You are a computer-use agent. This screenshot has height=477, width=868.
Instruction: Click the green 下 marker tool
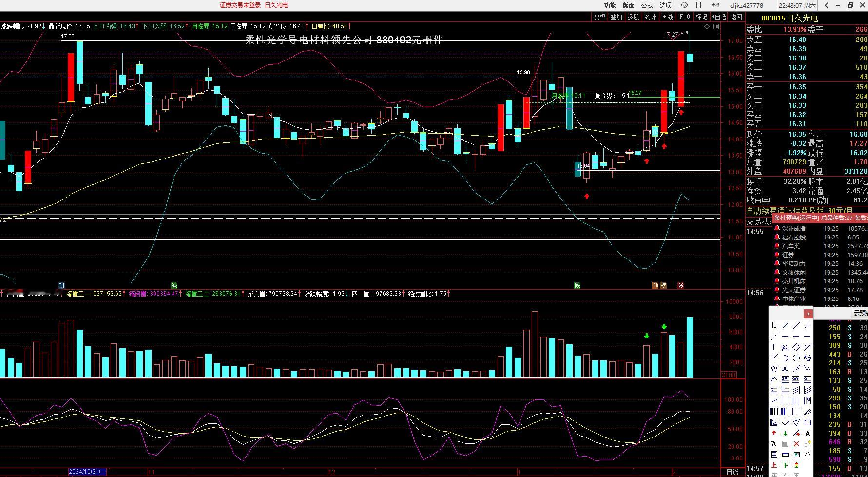pyautogui.click(x=785, y=465)
